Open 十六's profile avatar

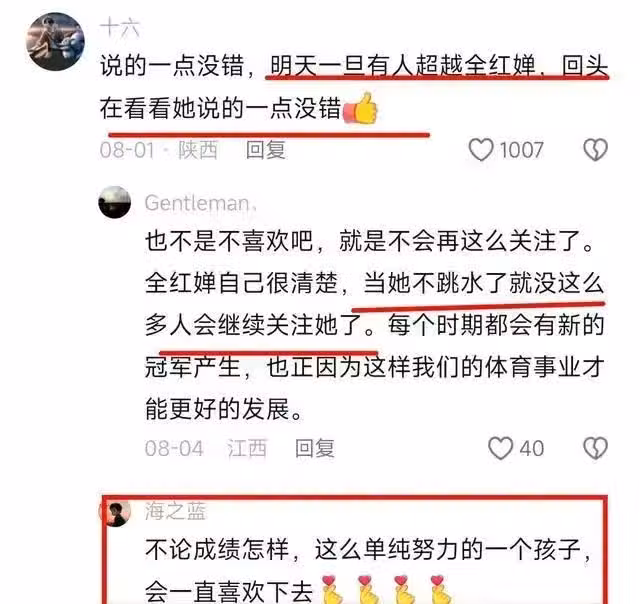pos(55,41)
